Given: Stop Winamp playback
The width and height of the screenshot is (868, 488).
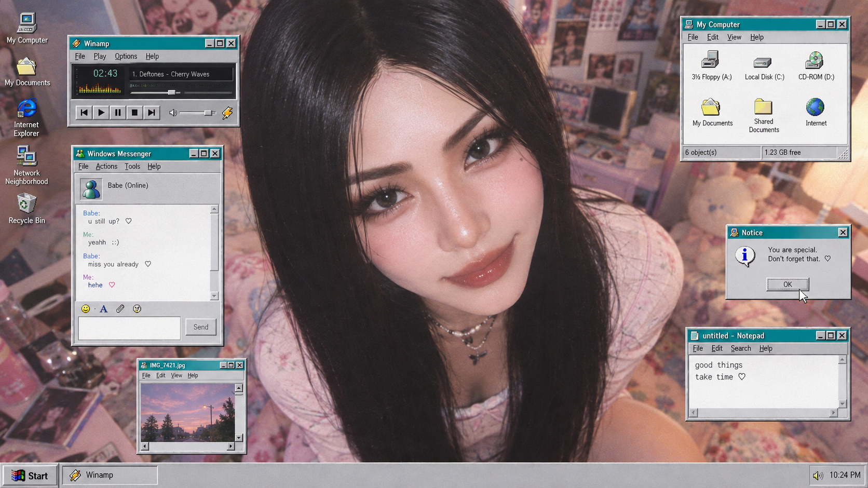Looking at the screenshot, I should (134, 113).
